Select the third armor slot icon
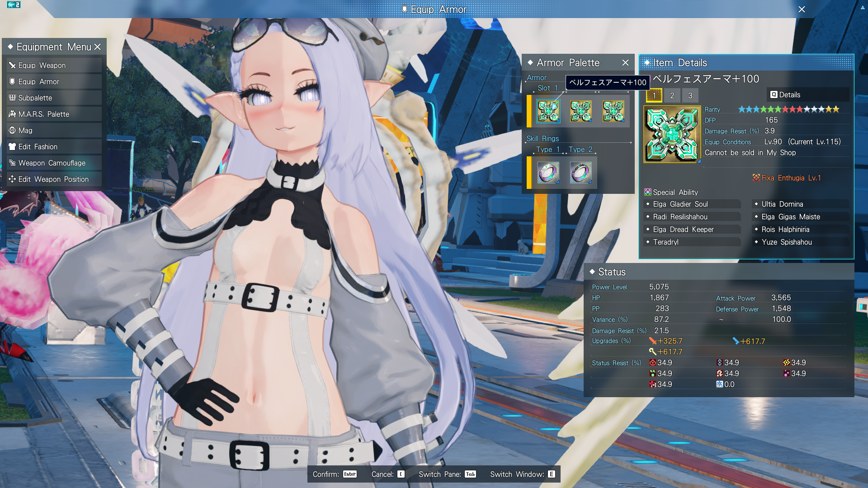Viewport: 868px width, 488px height. click(613, 111)
